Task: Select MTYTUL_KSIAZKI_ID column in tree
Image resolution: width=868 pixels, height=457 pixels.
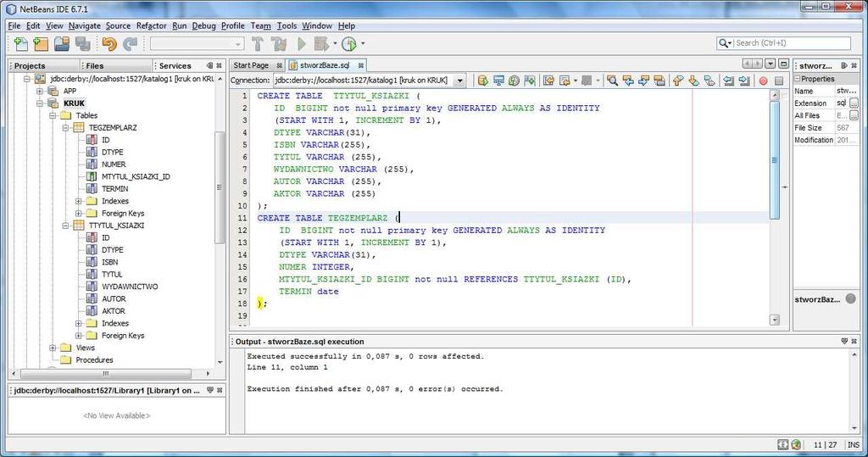Action: click(136, 176)
